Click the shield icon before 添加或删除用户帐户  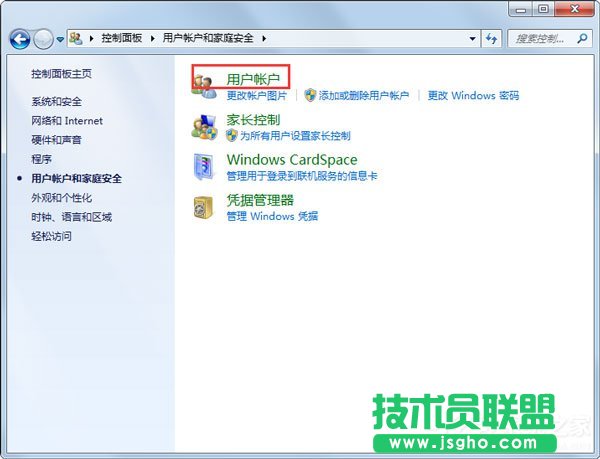pos(310,95)
